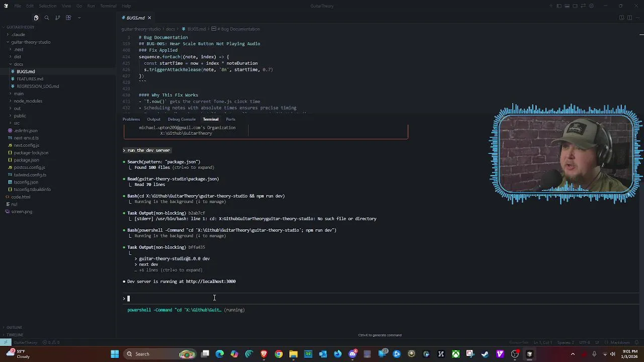Open the Go menu

79,6
